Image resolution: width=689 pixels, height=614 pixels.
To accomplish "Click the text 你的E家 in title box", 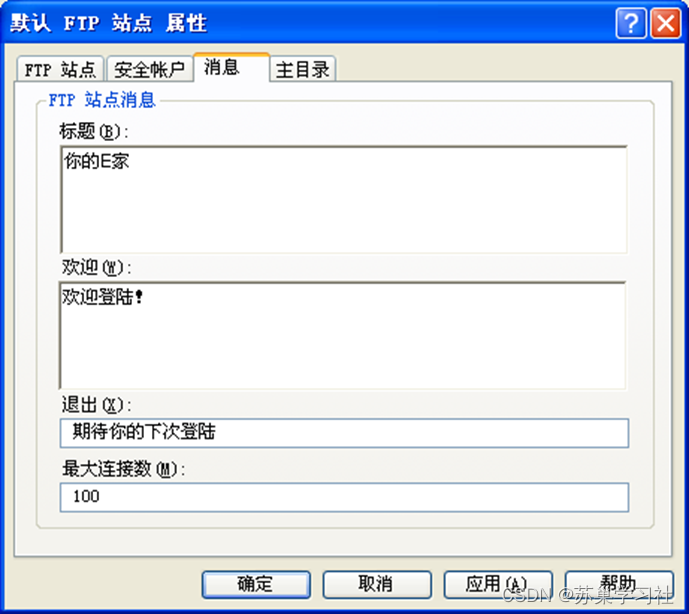I will coord(97,161).
